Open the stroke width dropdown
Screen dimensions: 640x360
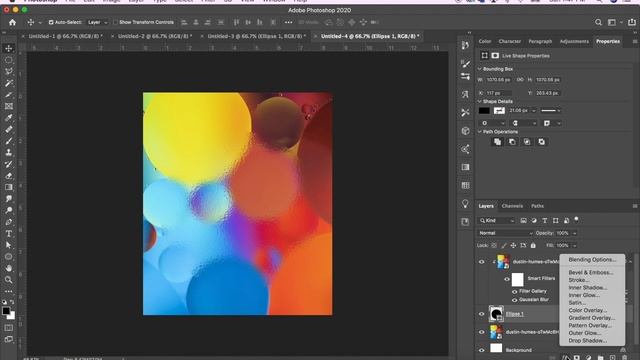point(533,111)
